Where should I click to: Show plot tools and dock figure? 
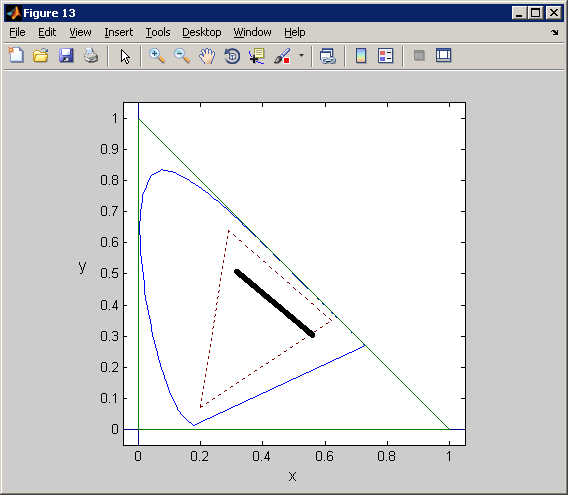[443, 55]
